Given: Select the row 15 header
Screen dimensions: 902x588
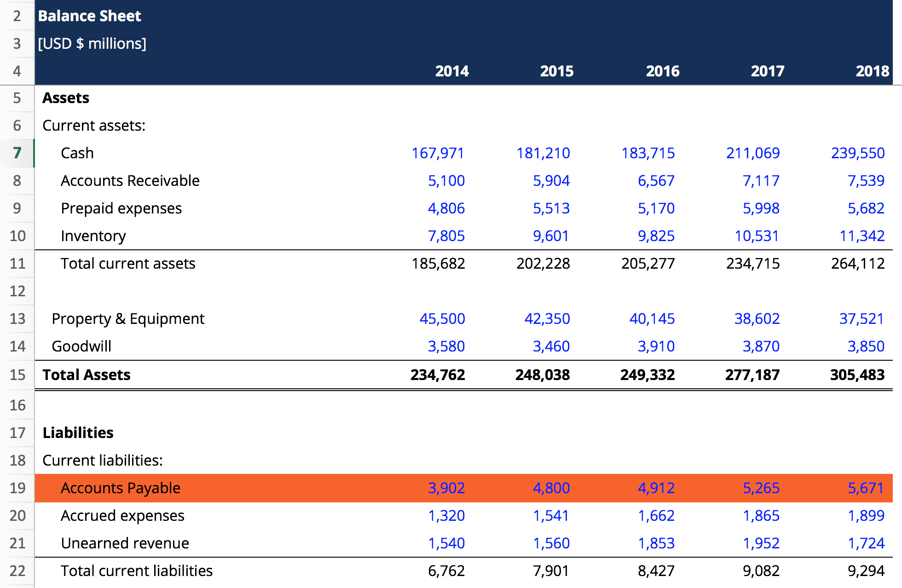Looking at the screenshot, I should pyautogui.click(x=17, y=375).
